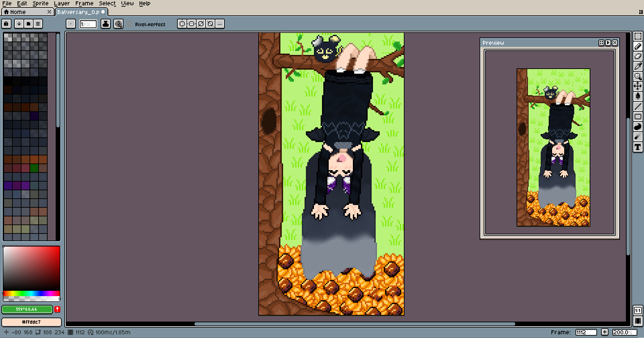Click the red color warning button
Viewport: 644px width, 338px height.
click(x=57, y=309)
